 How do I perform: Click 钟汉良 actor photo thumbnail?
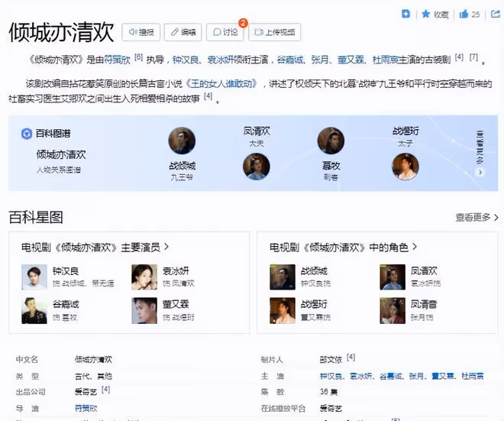click(34, 277)
